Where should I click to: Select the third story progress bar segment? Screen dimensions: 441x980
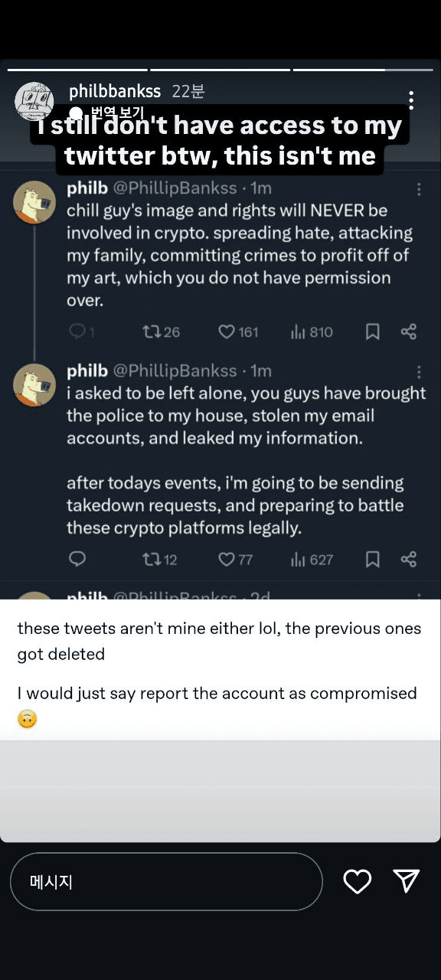(363, 70)
